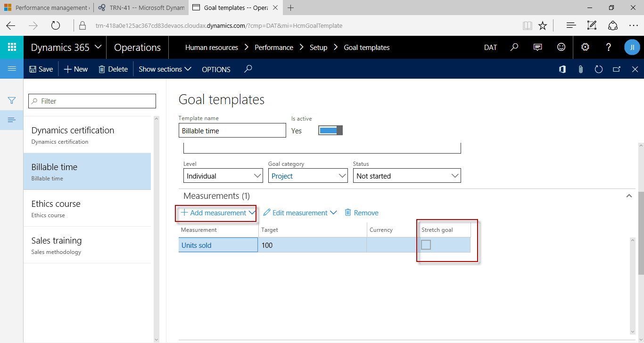
Task: Click the browser refresh button
Action: (56, 25)
